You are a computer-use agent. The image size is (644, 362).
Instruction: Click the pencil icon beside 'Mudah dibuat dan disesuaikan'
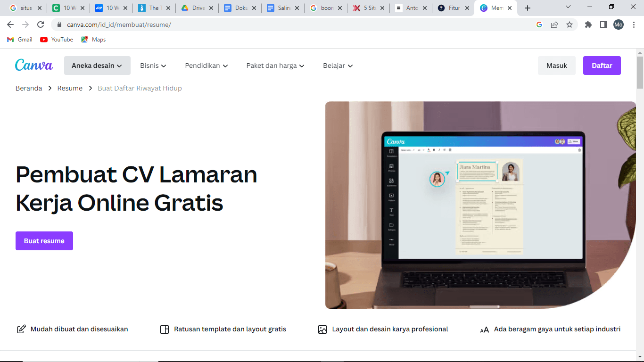click(x=21, y=329)
